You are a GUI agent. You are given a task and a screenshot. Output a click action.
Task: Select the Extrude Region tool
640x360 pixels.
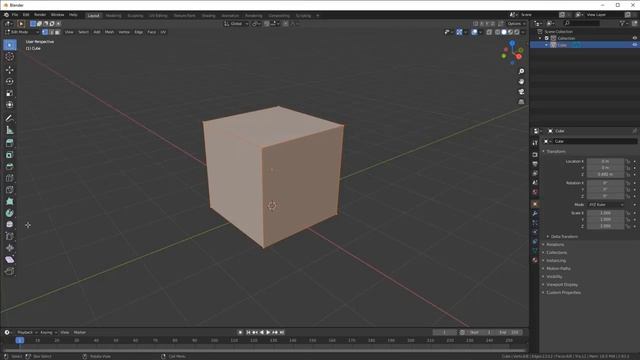pos(10,143)
